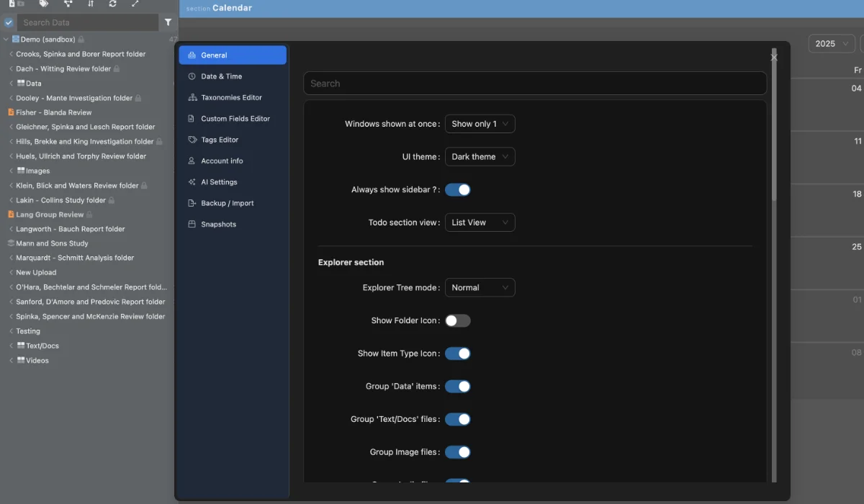This screenshot has height=504, width=864.
Task: Click the lock icon on Hills, Brekke and King folder
Action: point(159,142)
